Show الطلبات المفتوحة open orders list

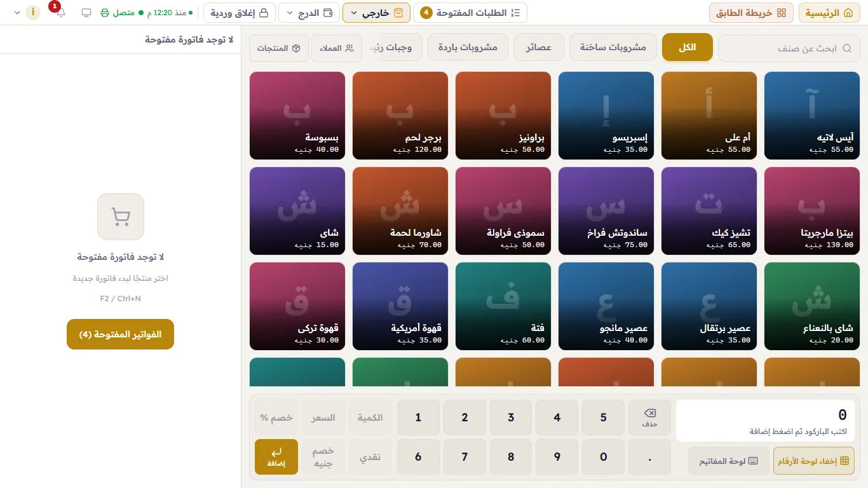470,13
